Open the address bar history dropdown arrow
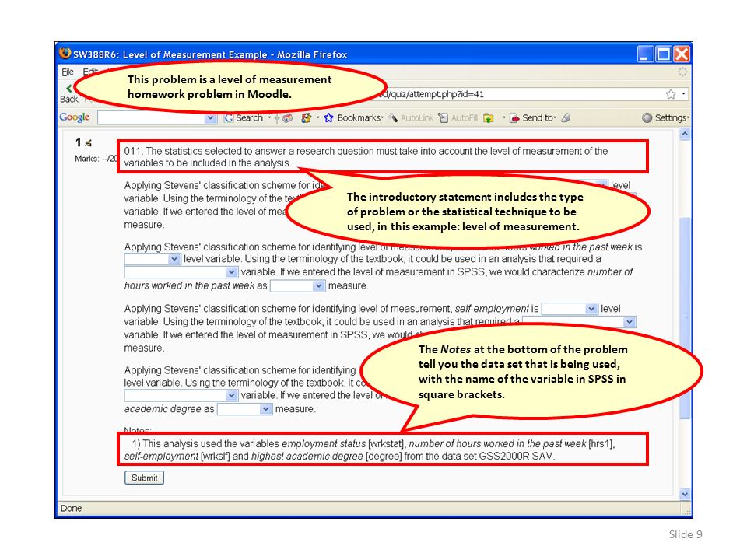 [x=683, y=94]
